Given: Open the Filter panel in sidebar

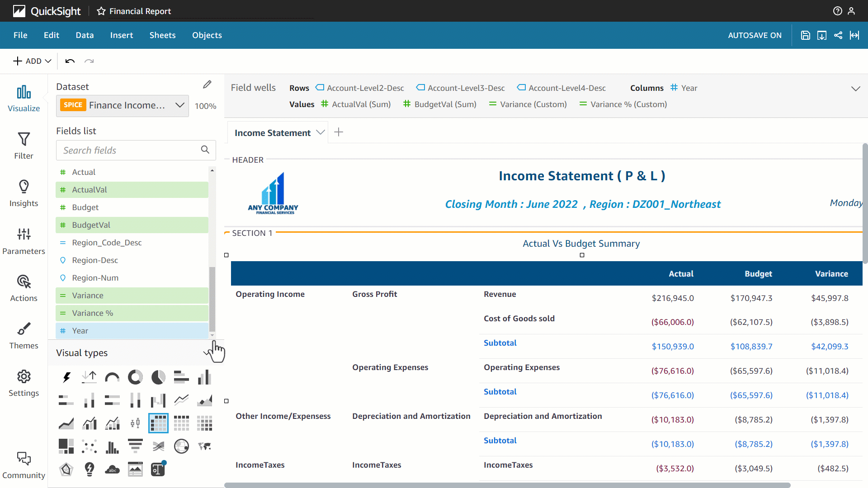Looking at the screenshot, I should [24, 145].
